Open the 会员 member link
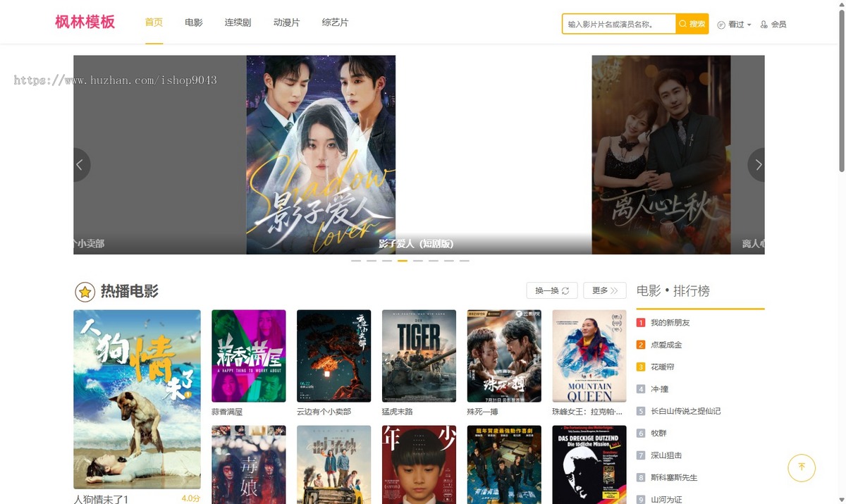 773,25
